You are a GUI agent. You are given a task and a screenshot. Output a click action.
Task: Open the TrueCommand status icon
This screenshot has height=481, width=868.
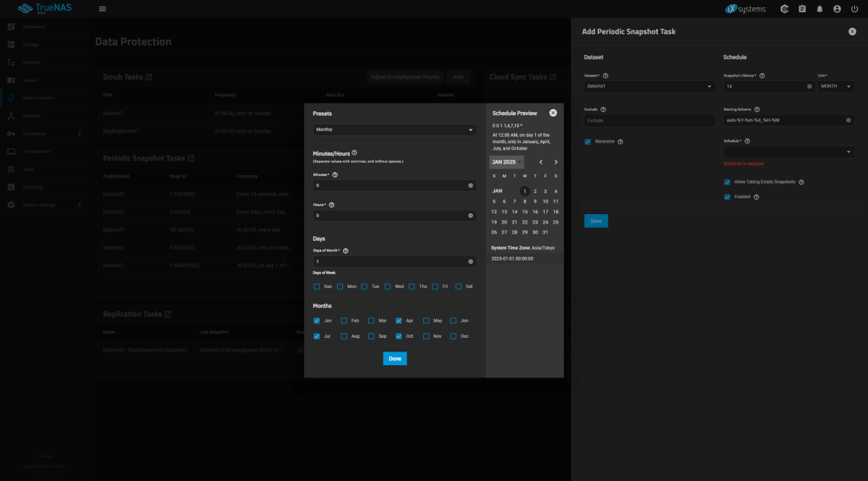(784, 9)
